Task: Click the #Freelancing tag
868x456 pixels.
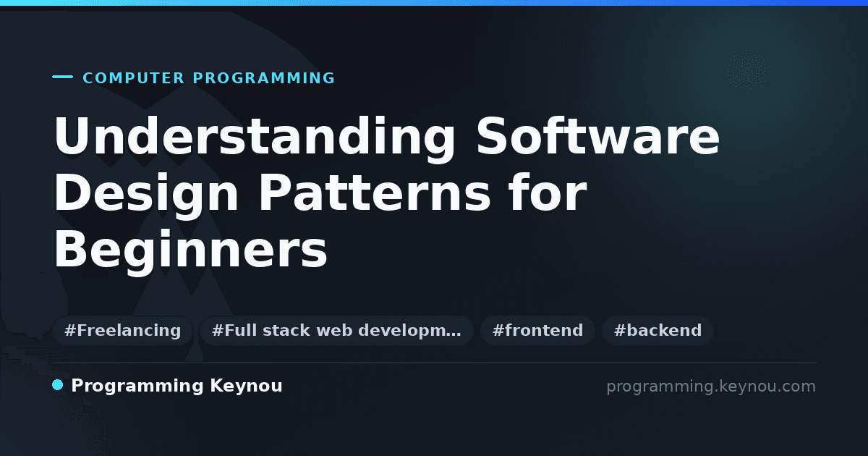Action: [x=122, y=331]
